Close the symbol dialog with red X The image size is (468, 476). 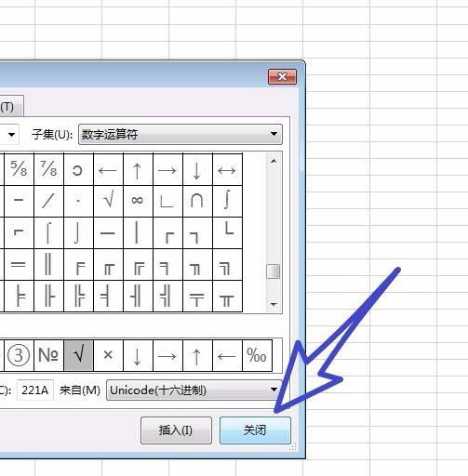pos(282,76)
